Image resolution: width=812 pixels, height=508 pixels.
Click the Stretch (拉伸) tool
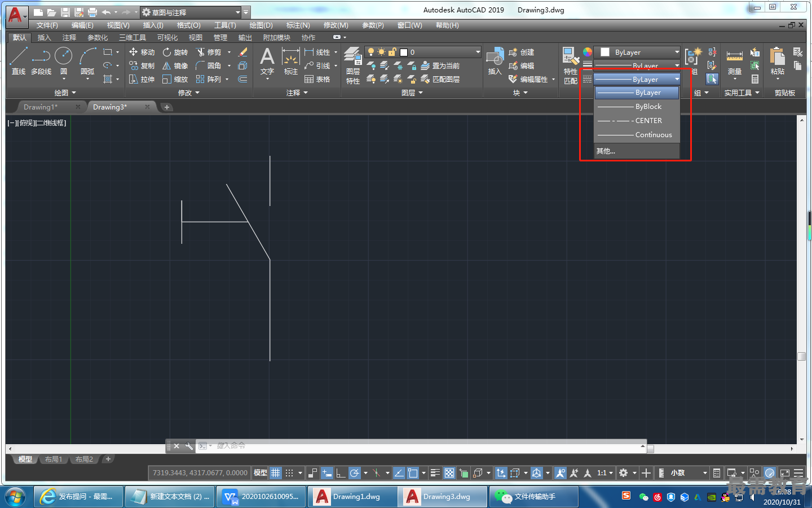(x=142, y=79)
